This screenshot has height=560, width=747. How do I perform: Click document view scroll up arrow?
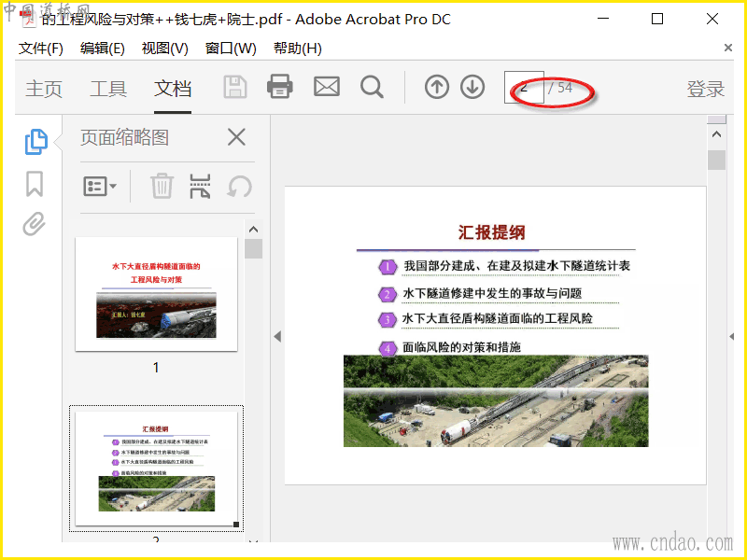[x=716, y=134]
